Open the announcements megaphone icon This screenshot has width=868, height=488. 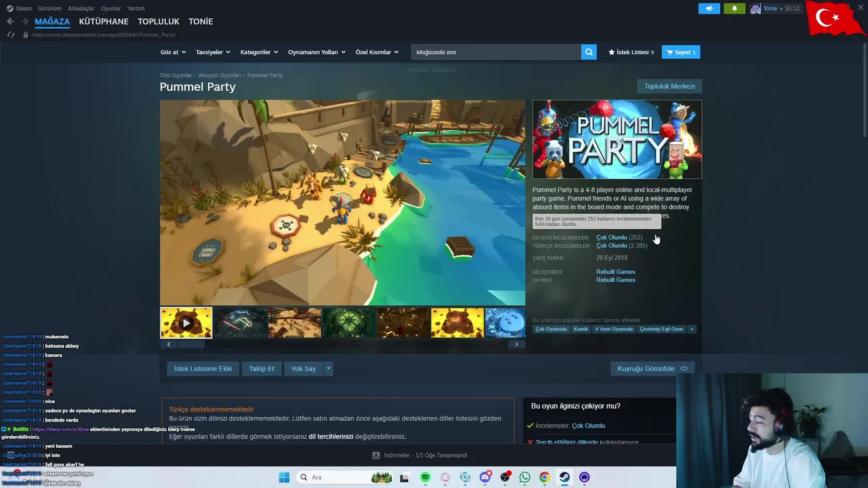[709, 8]
